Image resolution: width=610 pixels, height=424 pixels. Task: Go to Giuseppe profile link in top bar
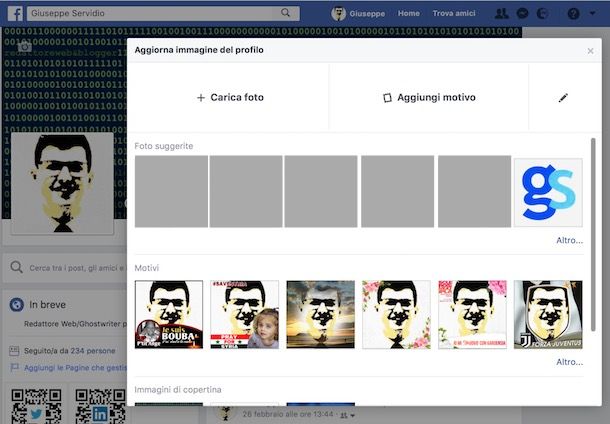367,14
